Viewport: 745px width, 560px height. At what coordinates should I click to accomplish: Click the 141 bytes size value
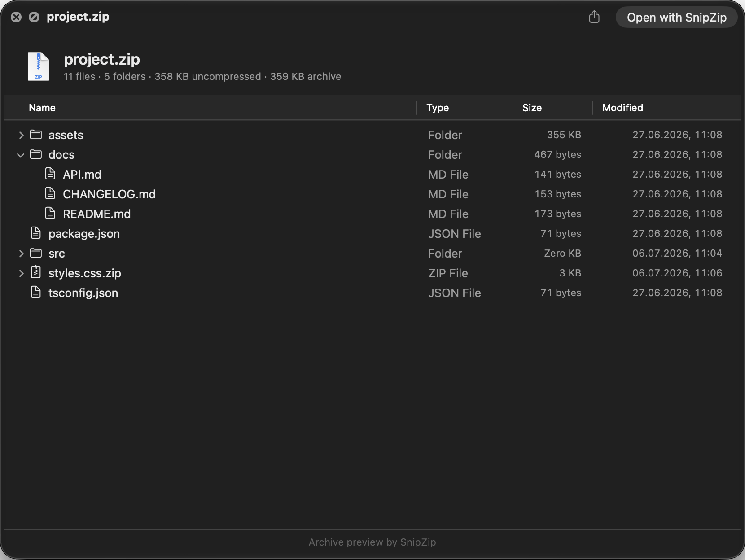pos(557,174)
